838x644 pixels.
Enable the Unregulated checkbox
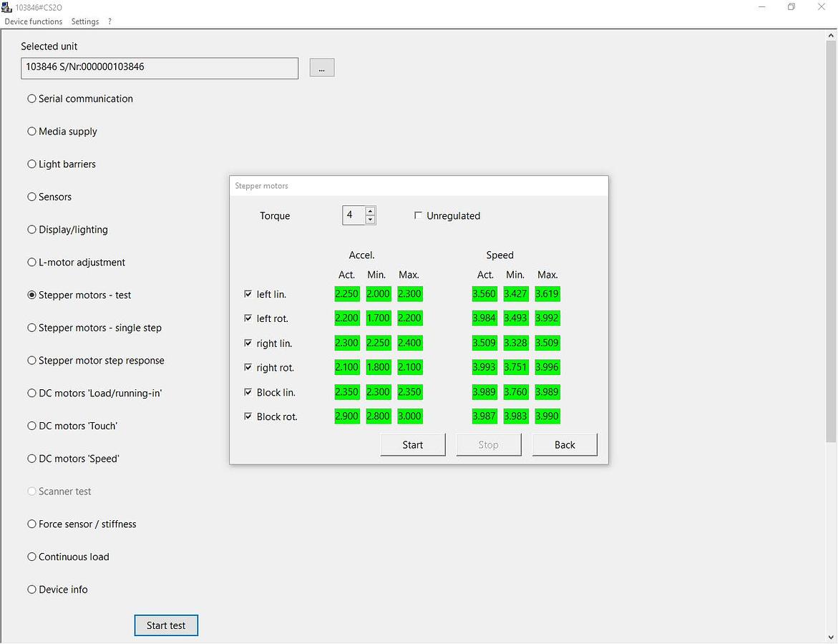419,215
